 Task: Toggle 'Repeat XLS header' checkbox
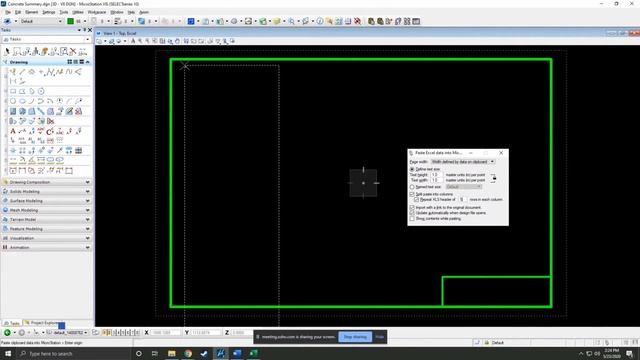416,200
